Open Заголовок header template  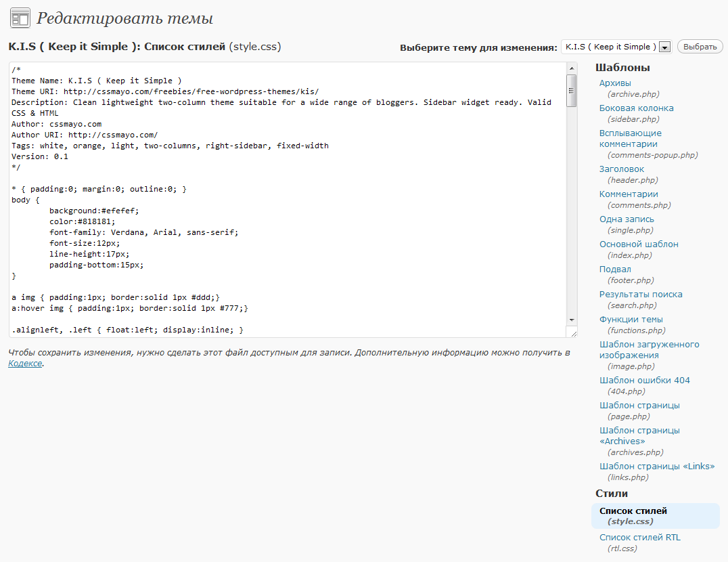pyautogui.click(x=621, y=169)
